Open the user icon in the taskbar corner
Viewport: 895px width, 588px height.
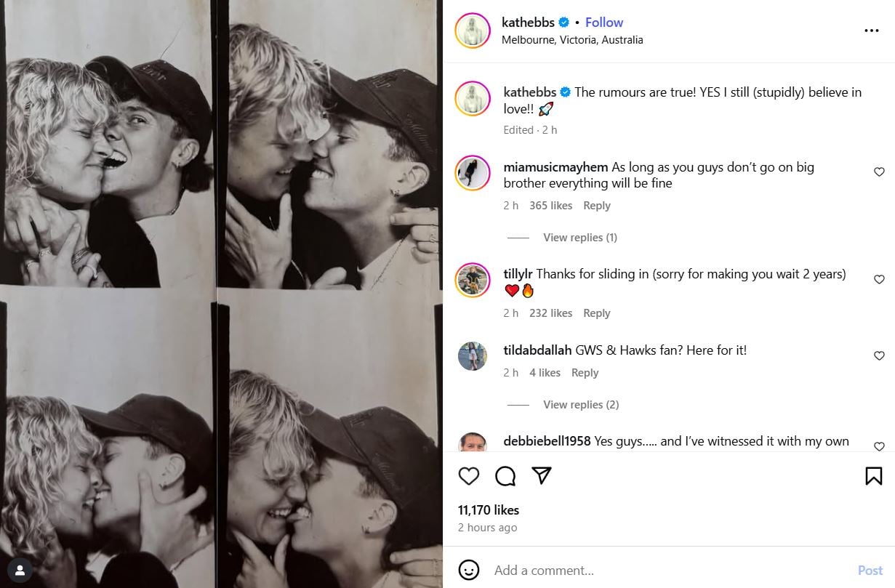(x=20, y=571)
